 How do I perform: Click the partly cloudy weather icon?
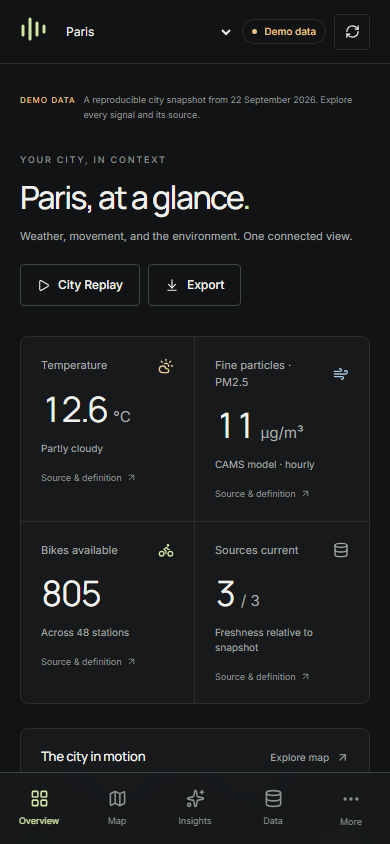[166, 366]
